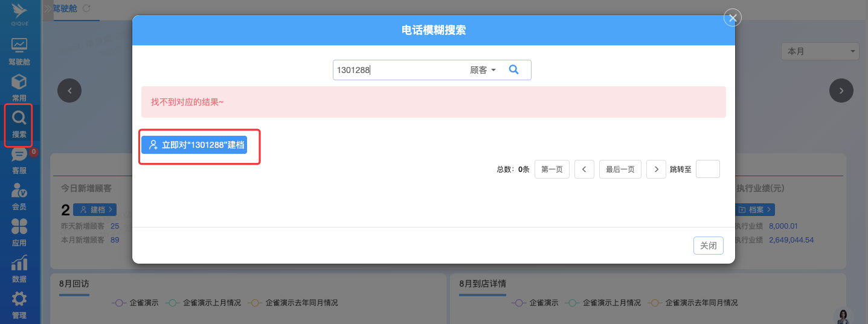The width and height of the screenshot is (868, 324).
Task: Click the blue search magnifier in dialog
Action: [514, 70]
